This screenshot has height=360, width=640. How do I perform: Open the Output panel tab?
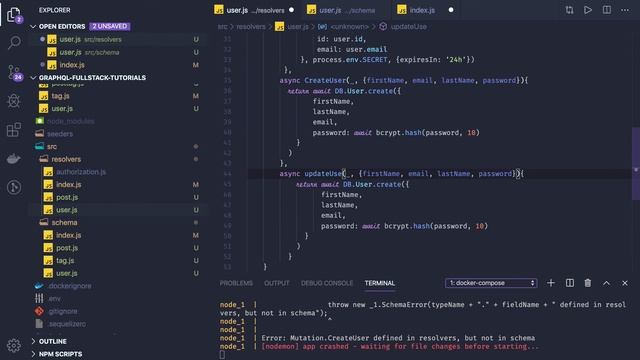point(276,283)
